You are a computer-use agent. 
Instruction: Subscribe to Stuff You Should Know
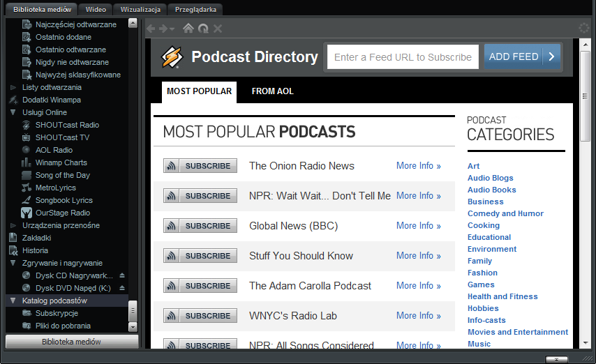coord(200,256)
